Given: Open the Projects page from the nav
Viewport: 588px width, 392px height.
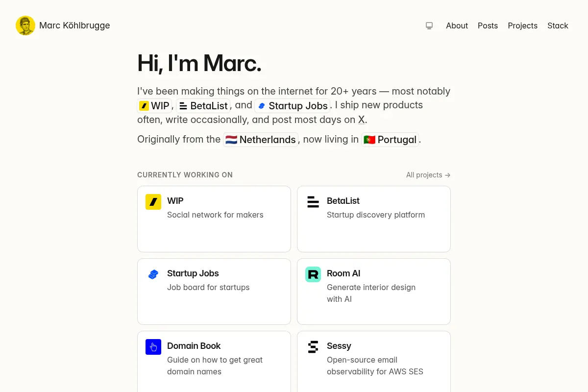Looking at the screenshot, I should click(522, 25).
